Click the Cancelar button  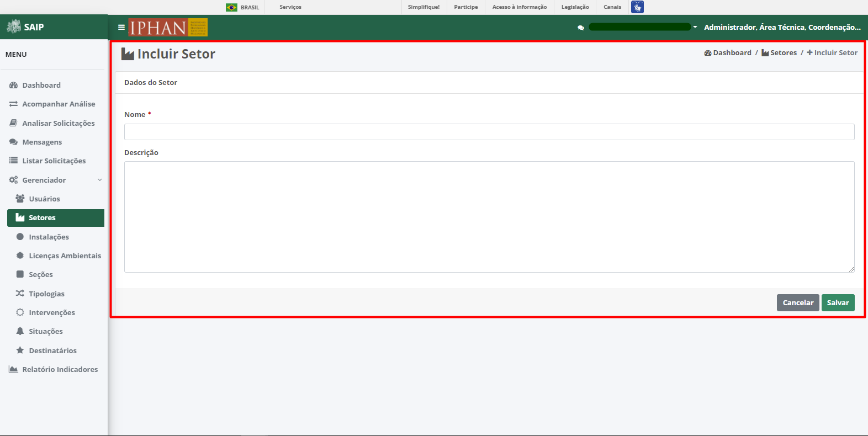click(x=798, y=302)
